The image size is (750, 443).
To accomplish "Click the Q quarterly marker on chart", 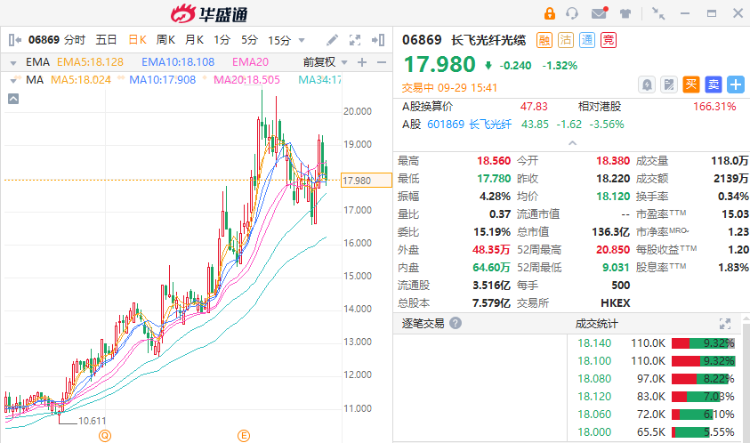I will click(x=105, y=436).
